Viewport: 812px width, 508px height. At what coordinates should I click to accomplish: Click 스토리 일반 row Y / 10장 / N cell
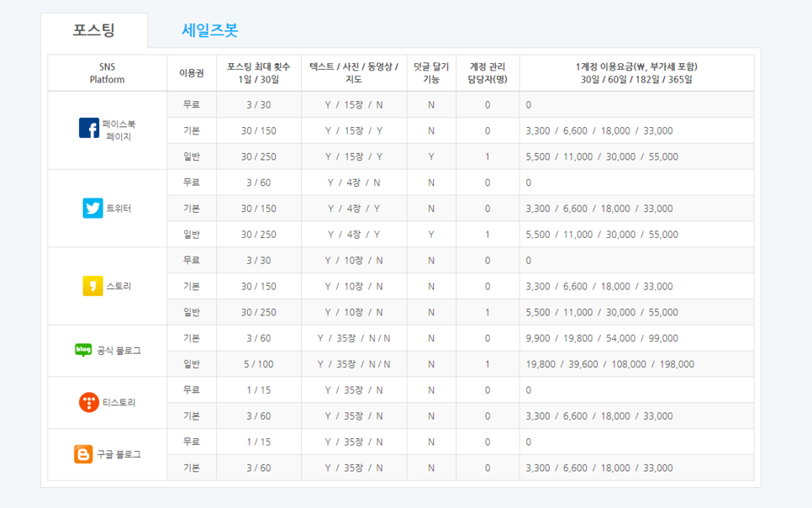(354, 312)
